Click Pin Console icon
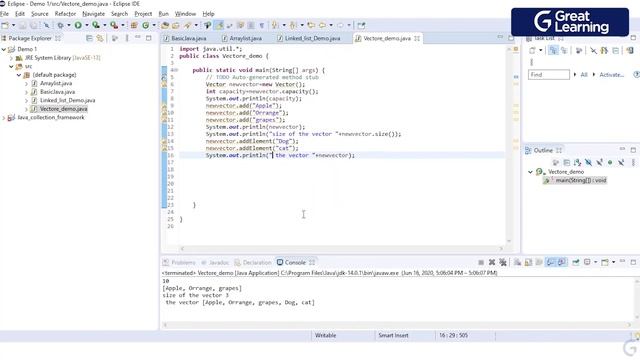Viewport: 640px width, 360px height. pyautogui.click(x=576, y=262)
